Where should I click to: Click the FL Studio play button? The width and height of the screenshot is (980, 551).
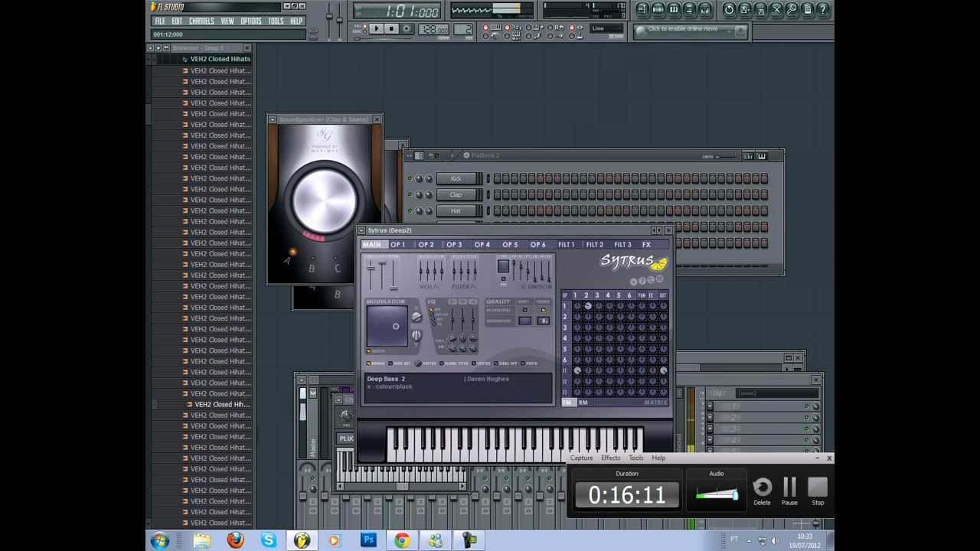click(x=376, y=28)
